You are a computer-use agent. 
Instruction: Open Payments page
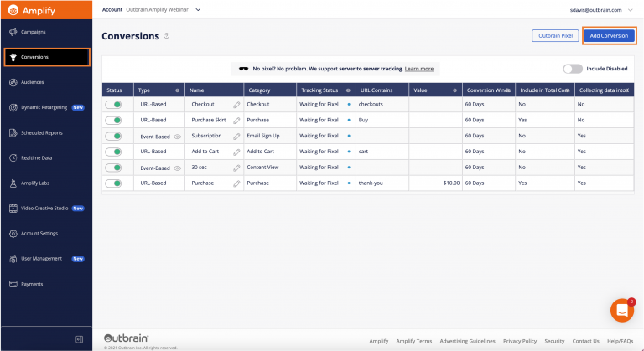click(x=32, y=284)
